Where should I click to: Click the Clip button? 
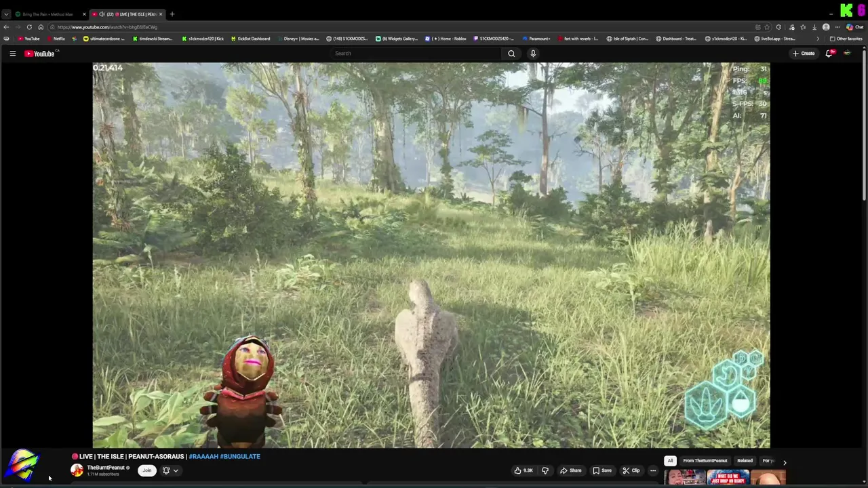point(631,470)
